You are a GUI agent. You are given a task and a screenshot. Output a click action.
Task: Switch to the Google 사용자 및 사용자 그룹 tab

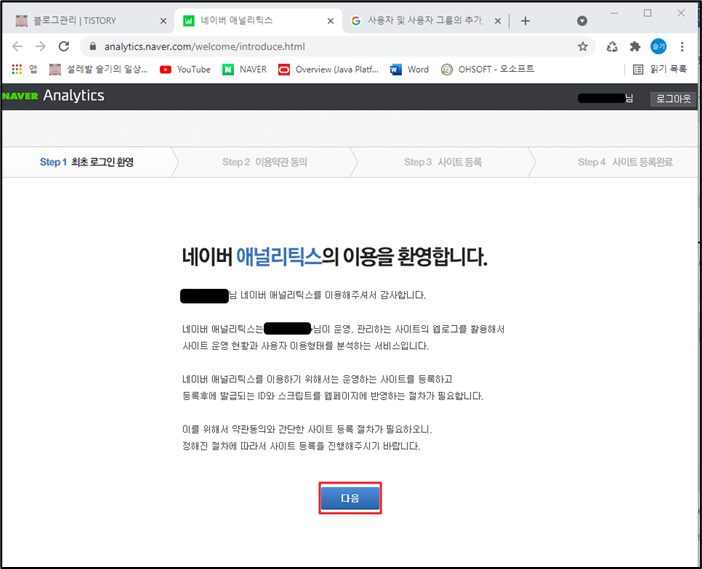click(424, 21)
